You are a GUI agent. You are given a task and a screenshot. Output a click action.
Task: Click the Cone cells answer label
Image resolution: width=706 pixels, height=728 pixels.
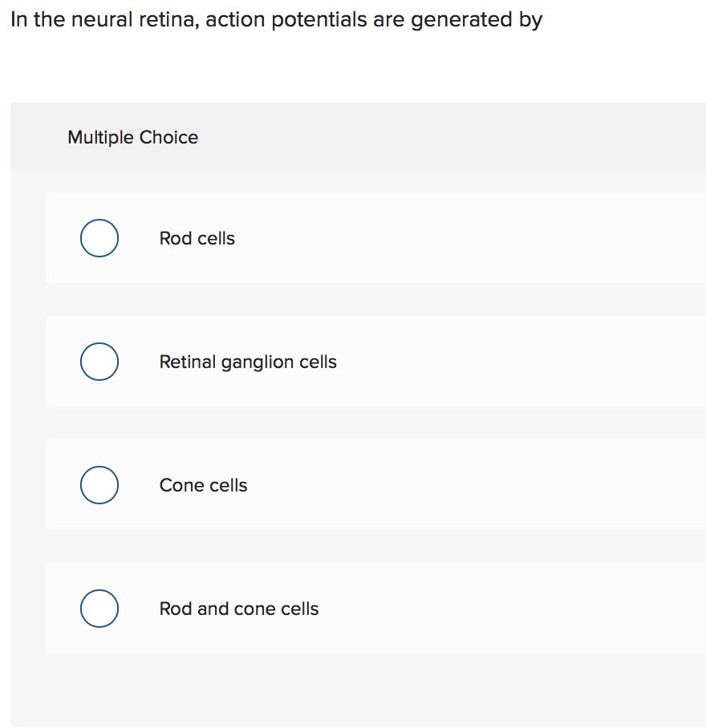tap(203, 485)
